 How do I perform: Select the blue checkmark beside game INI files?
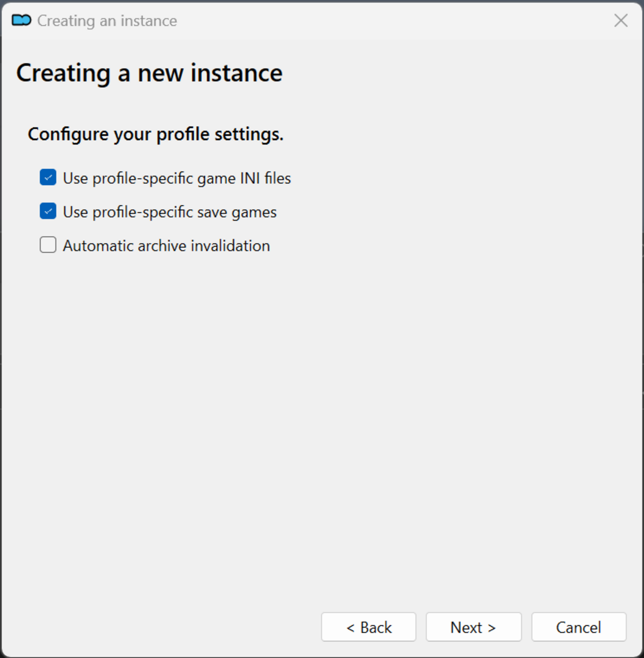(x=48, y=177)
